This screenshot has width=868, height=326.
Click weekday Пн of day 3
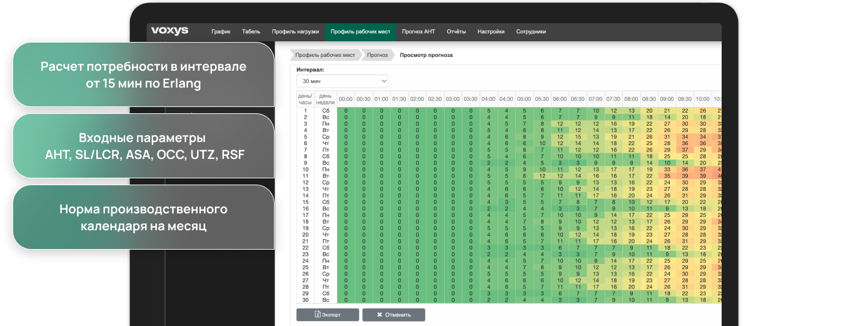(x=325, y=124)
